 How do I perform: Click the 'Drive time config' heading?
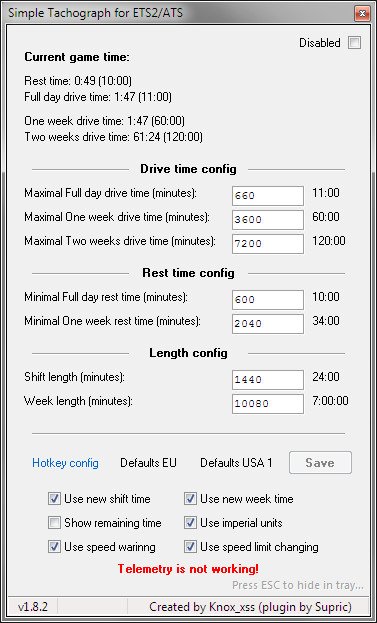coord(188,169)
